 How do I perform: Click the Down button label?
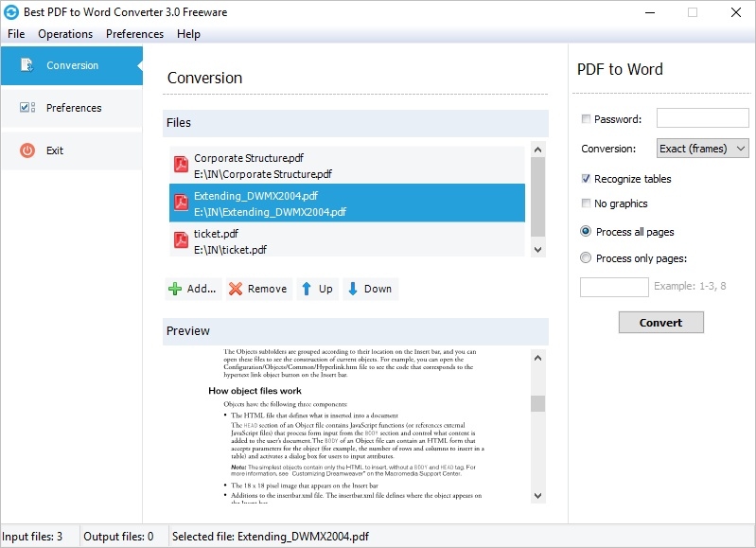378,289
